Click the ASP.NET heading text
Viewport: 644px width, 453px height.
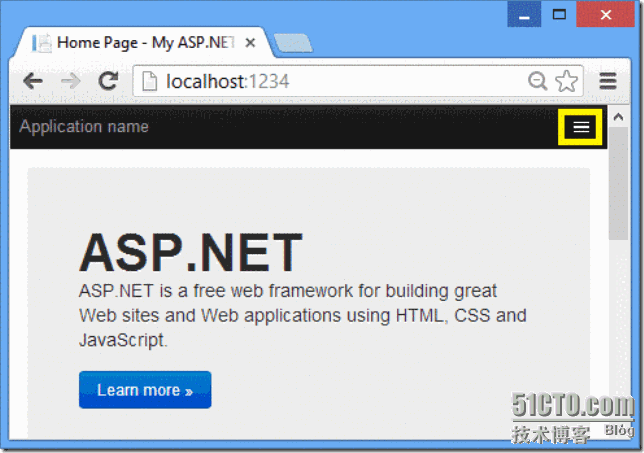pos(191,253)
